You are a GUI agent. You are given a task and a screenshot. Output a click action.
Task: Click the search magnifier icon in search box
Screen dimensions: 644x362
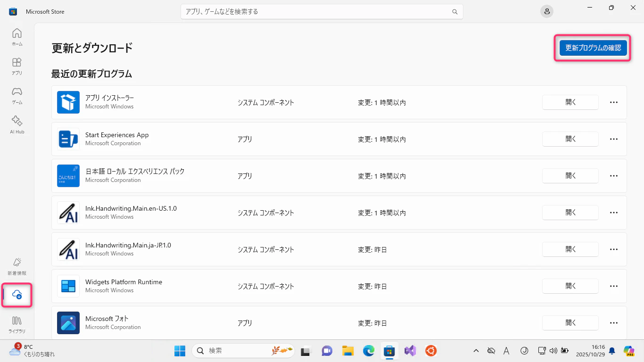coord(455,12)
